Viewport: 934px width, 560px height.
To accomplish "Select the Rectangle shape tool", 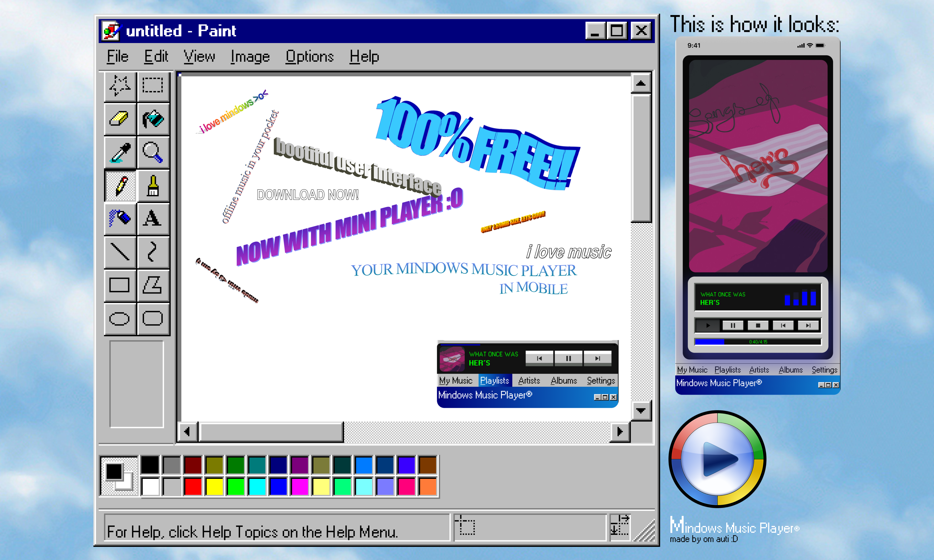I will pos(120,285).
